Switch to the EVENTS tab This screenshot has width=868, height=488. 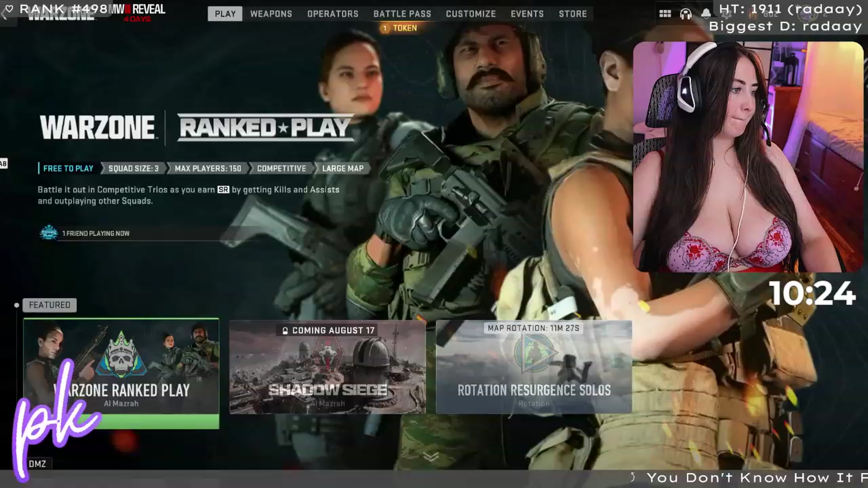(x=527, y=14)
